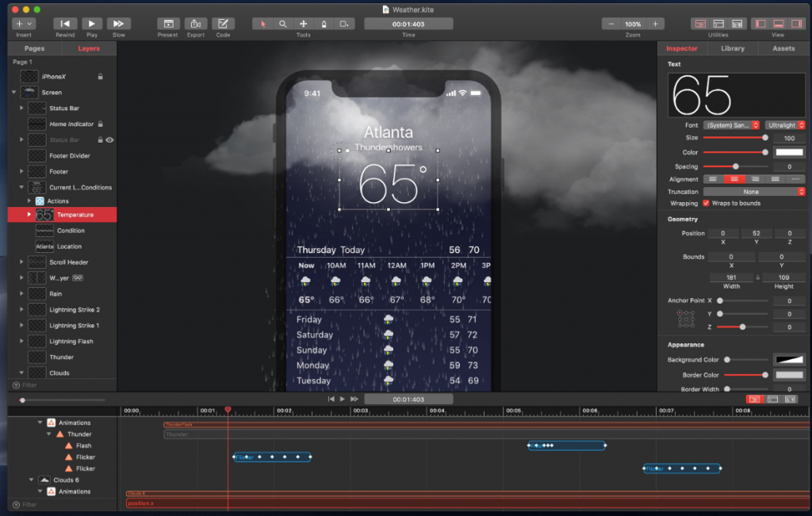Open the Insert plus button in toolbar

(24, 24)
